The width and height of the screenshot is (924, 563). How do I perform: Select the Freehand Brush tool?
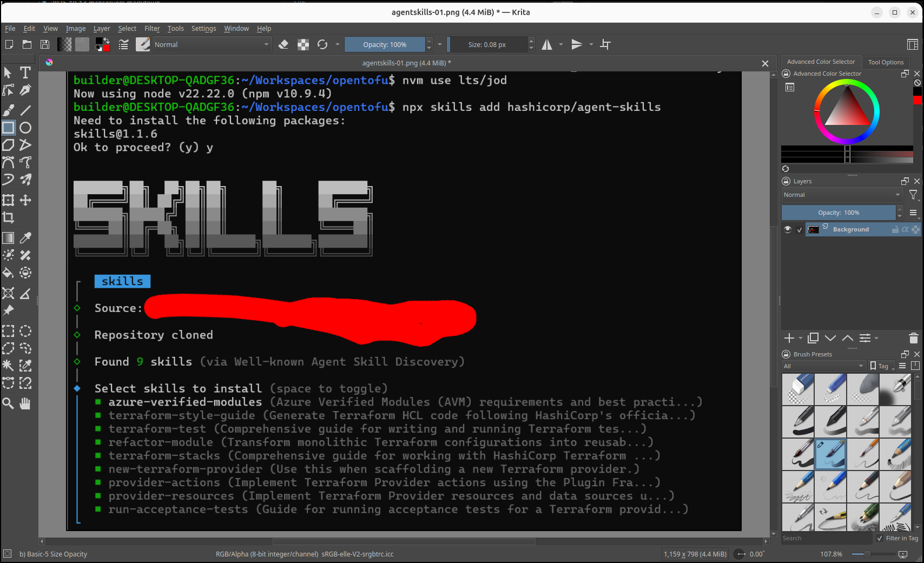pos(8,110)
